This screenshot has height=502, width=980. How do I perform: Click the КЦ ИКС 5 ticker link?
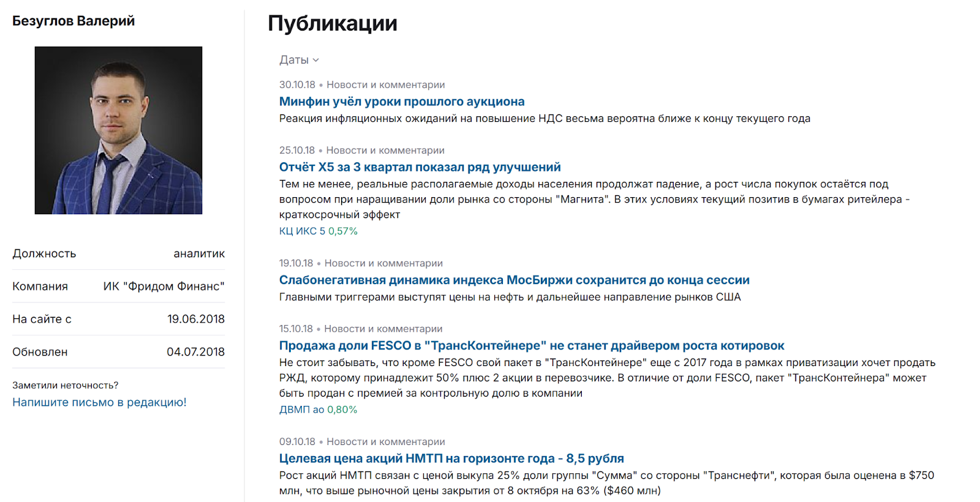pos(303,231)
